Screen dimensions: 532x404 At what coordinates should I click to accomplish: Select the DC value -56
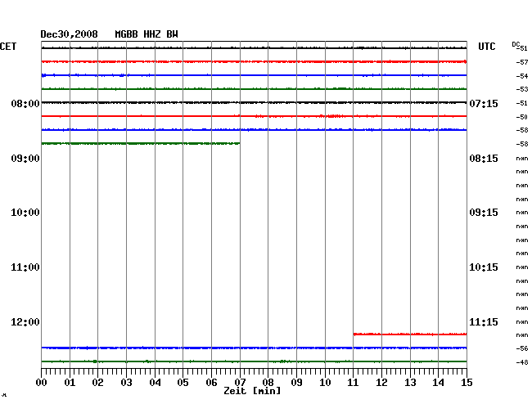point(522,348)
